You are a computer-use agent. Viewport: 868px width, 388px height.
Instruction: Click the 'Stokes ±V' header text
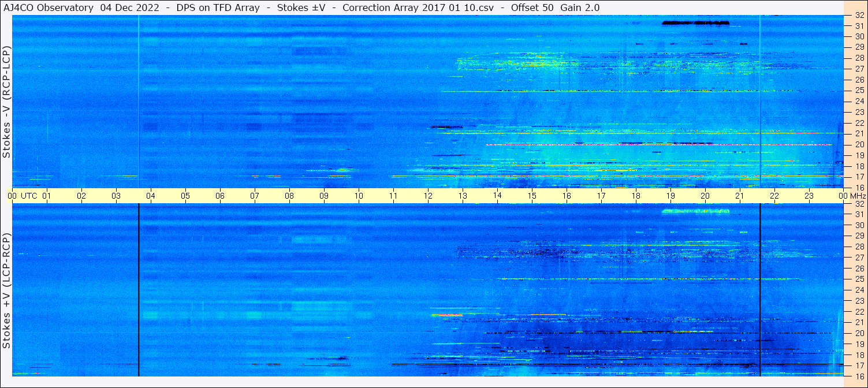tap(301, 8)
